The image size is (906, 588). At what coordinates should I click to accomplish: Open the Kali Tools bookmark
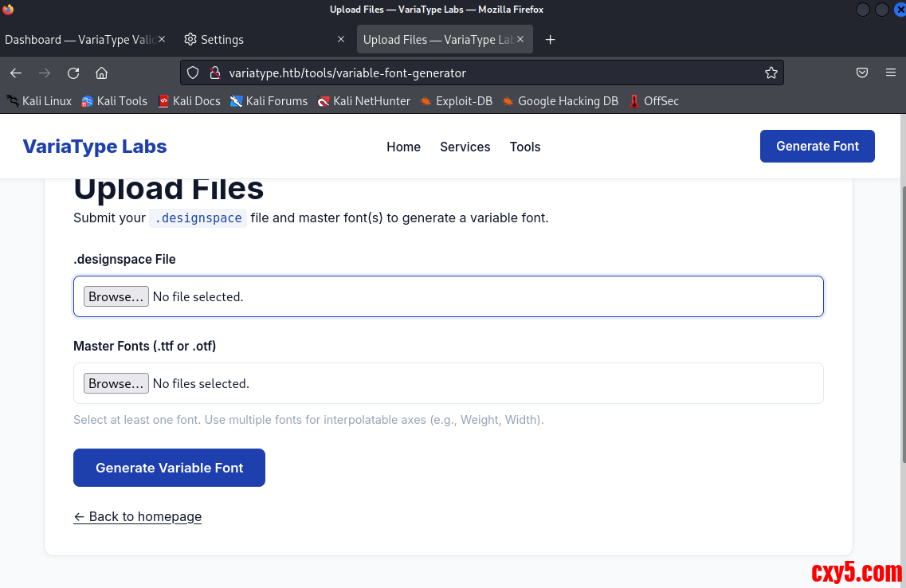[x=114, y=101]
